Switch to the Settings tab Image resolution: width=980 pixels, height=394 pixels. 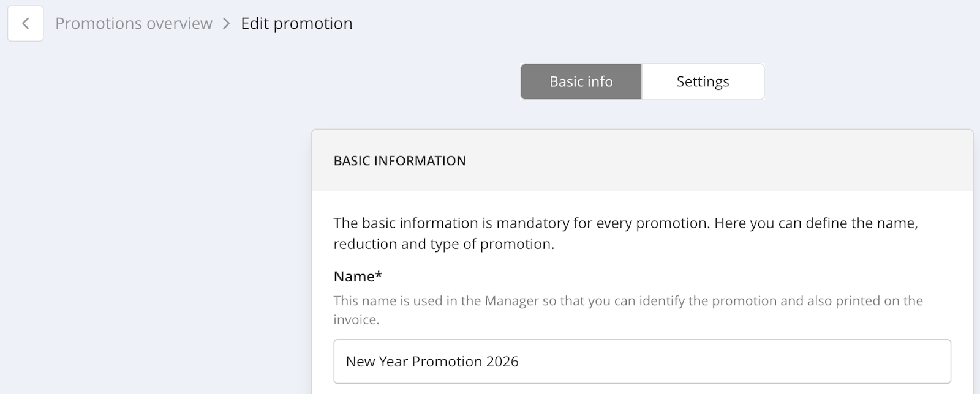[x=703, y=82]
